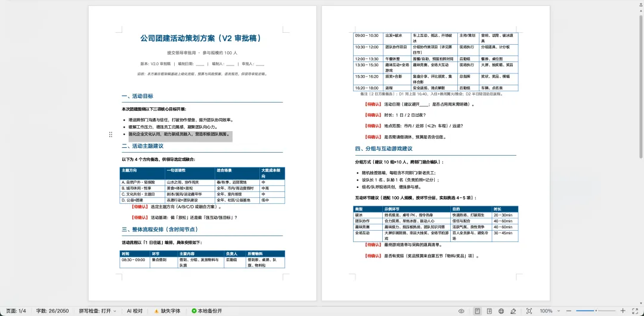Click the zoom in plus button

pos(623,311)
